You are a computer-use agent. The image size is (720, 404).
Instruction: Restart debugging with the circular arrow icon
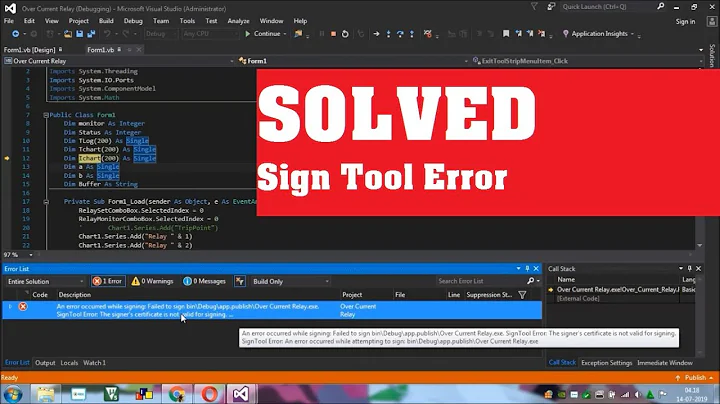point(345,34)
